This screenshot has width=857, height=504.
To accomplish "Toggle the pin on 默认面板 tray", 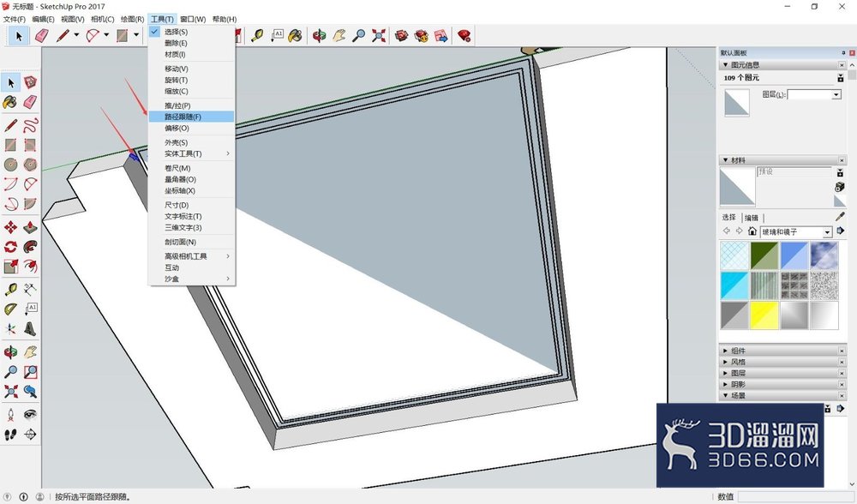I will tap(843, 53).
